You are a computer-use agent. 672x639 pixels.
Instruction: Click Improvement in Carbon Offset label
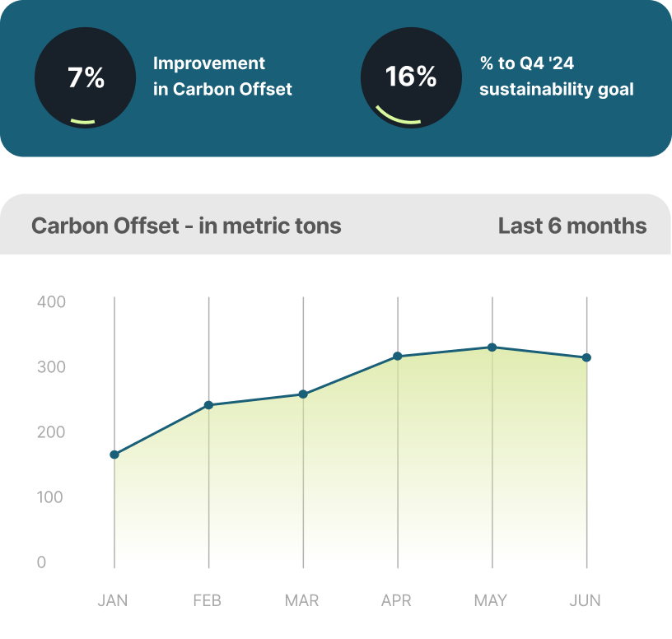click(x=222, y=77)
